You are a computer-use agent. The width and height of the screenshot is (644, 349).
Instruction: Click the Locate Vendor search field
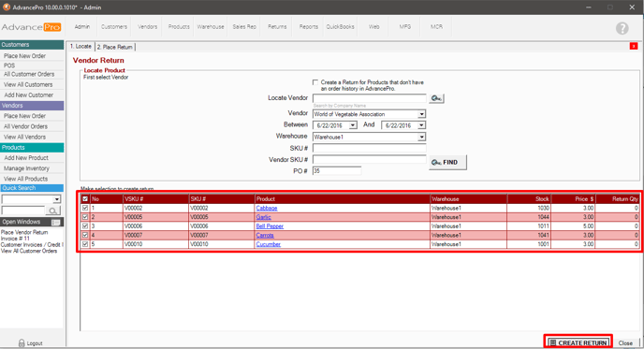[x=369, y=98]
